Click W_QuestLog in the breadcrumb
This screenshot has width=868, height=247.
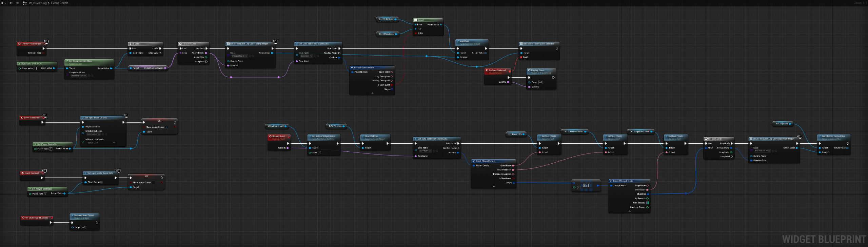click(x=37, y=3)
